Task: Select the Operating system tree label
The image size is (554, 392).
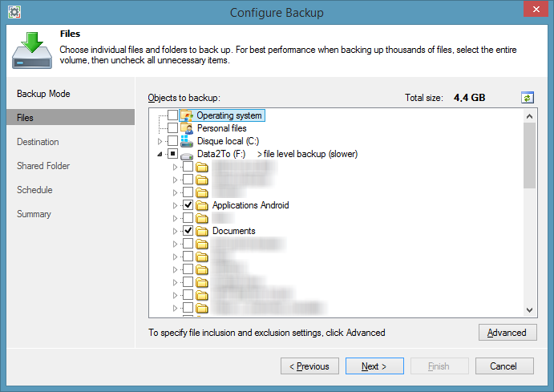Action: (x=229, y=115)
